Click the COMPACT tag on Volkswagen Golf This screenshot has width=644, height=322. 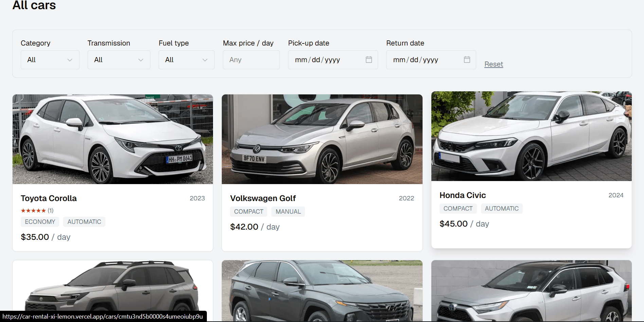[249, 212]
